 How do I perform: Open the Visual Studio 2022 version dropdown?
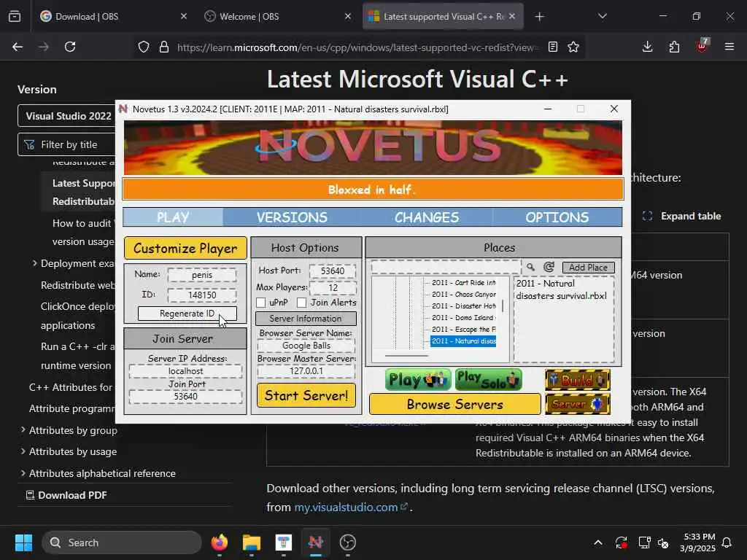tap(66, 116)
